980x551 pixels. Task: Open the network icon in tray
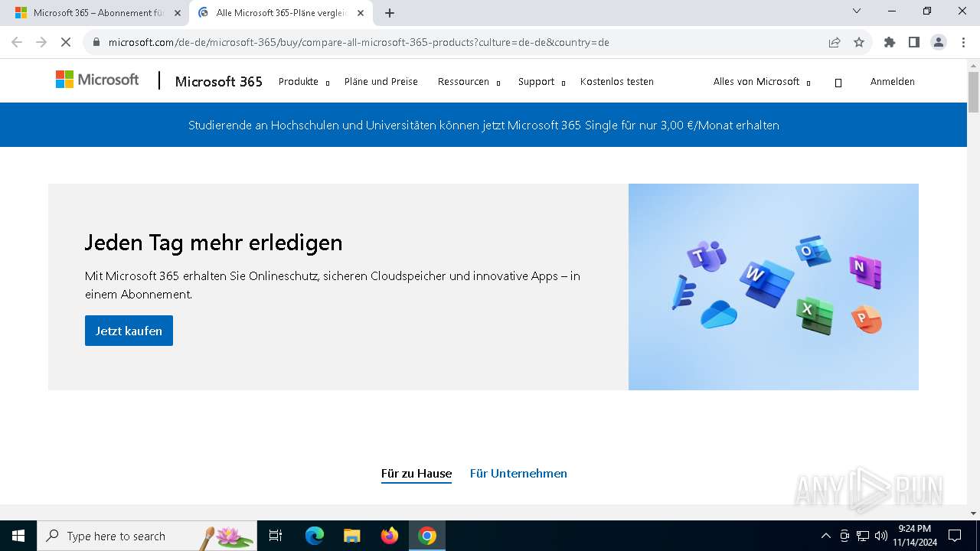[x=863, y=536]
